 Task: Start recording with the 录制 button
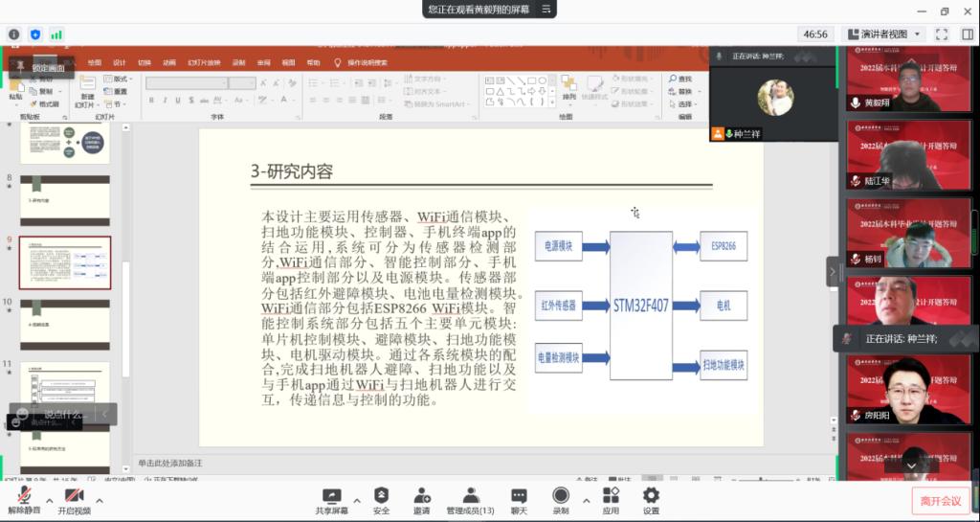[561, 496]
